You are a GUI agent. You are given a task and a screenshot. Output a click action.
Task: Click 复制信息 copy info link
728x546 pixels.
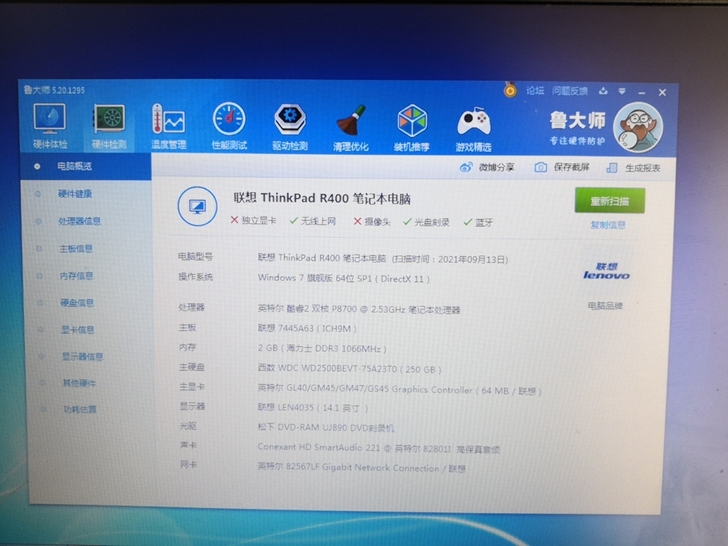[608, 225]
